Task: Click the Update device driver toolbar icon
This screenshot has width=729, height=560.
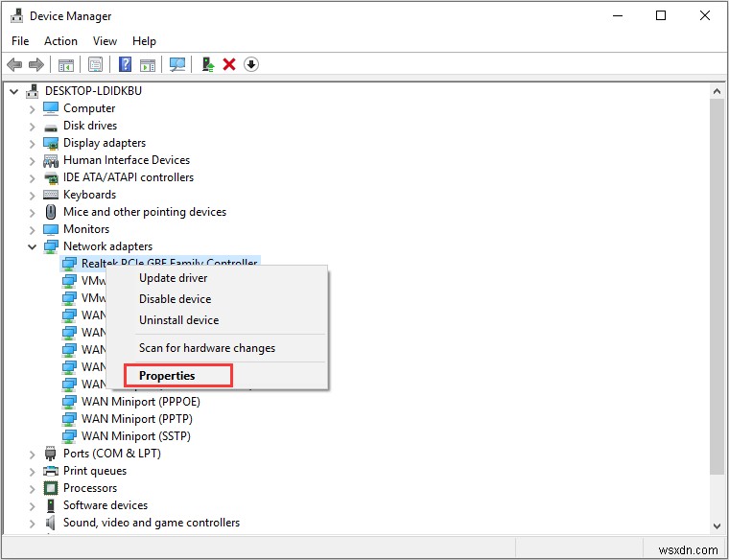Action: (x=208, y=64)
